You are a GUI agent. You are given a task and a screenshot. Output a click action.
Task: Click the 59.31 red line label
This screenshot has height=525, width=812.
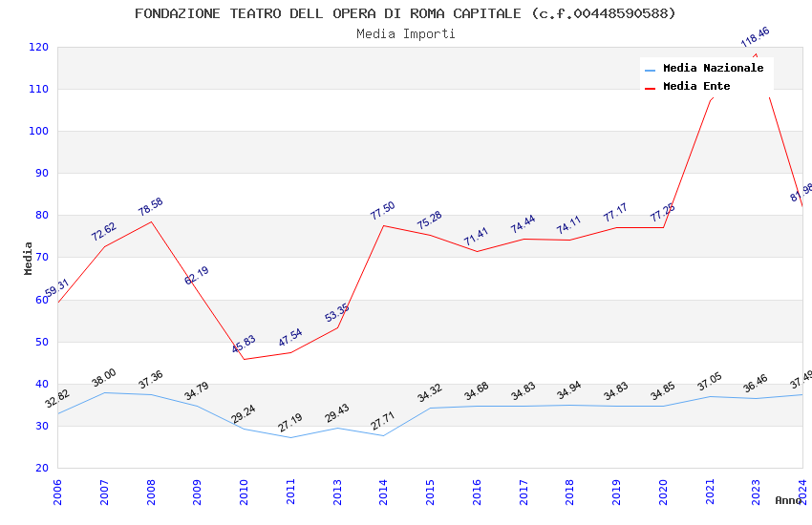click(57, 288)
